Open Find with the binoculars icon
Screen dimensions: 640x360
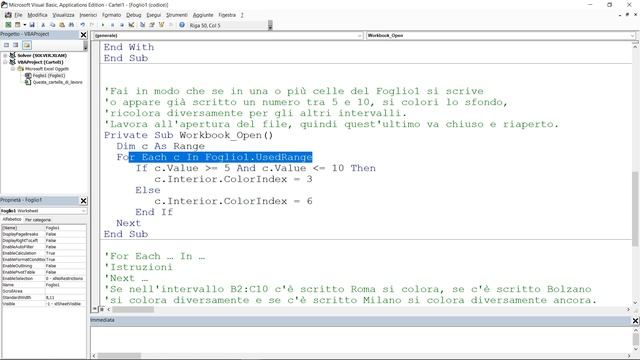tap(71, 25)
